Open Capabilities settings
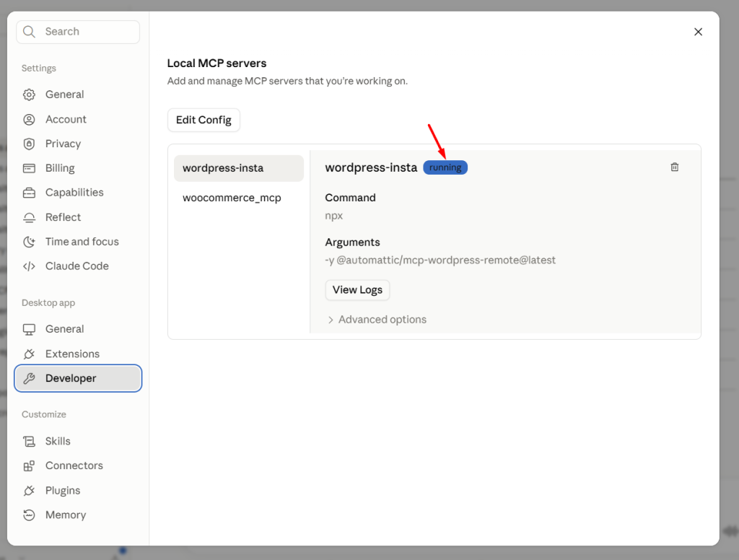The width and height of the screenshot is (739, 560). tap(78, 193)
